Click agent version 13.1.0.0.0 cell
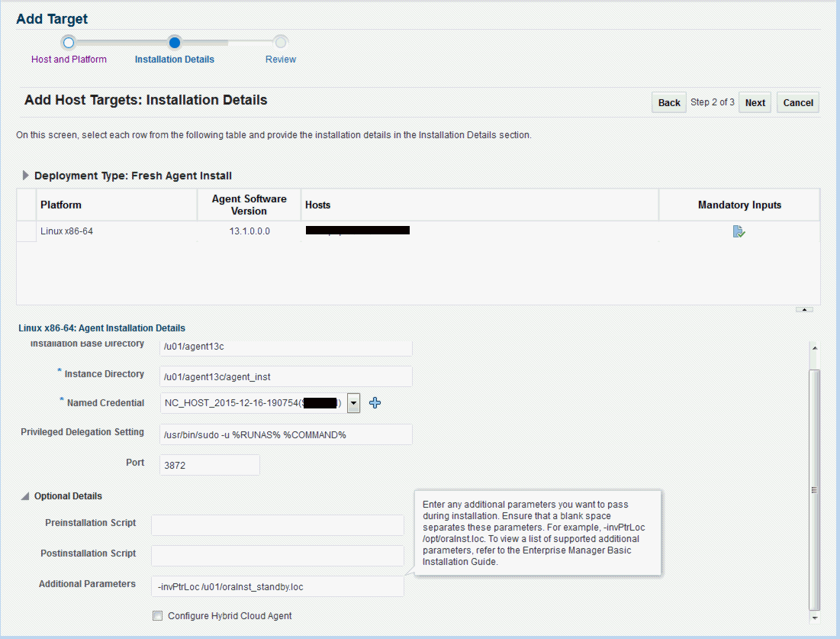Screen dimensions: 840x639 (249, 231)
